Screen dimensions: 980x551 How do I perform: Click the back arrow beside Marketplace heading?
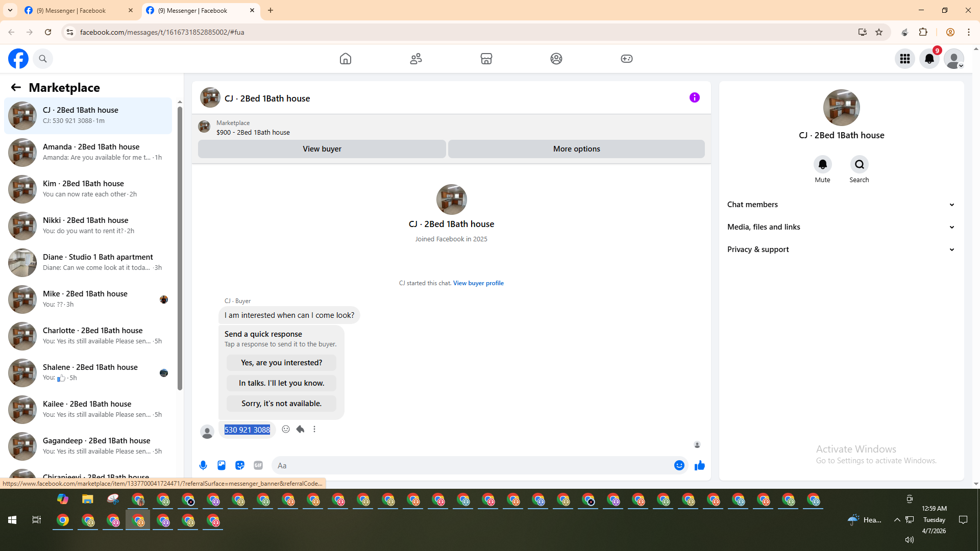(x=16, y=87)
